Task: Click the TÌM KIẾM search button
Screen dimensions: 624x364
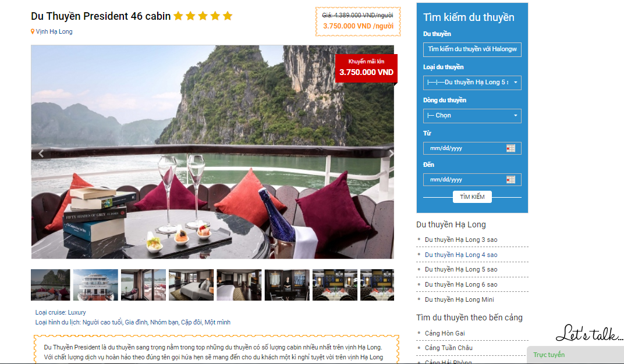Action: pos(472,197)
